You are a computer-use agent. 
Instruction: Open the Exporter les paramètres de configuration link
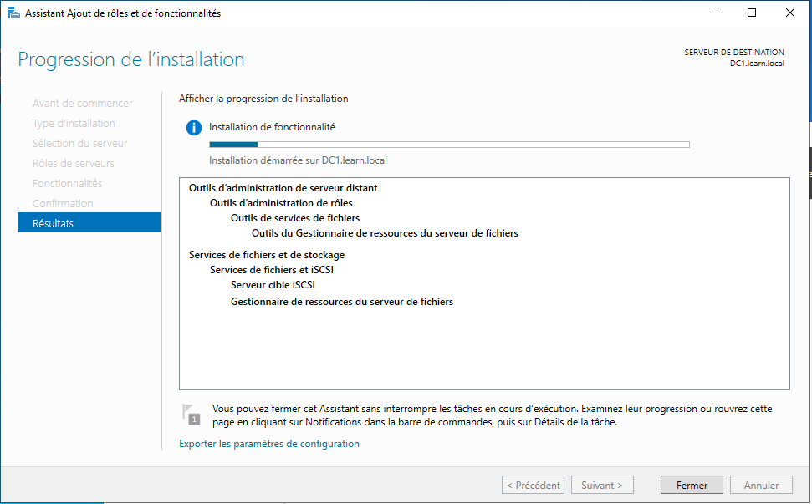[269, 444]
